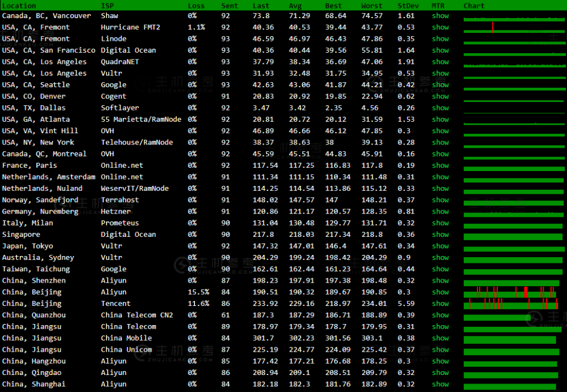Click the ISP column header
567x392 pixels.
coord(107,6)
